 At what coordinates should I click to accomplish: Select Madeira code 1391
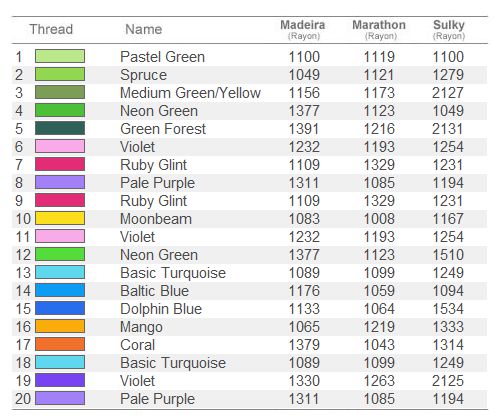coord(304,129)
